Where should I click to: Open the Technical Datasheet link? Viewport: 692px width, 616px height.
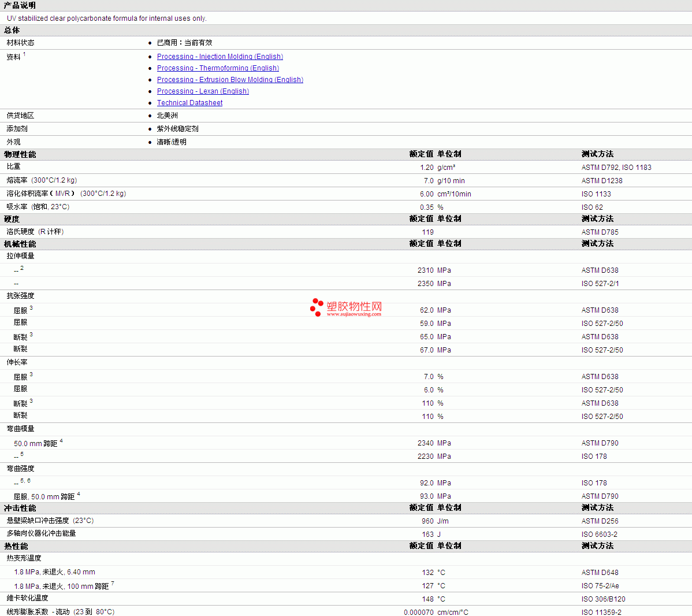pos(189,103)
